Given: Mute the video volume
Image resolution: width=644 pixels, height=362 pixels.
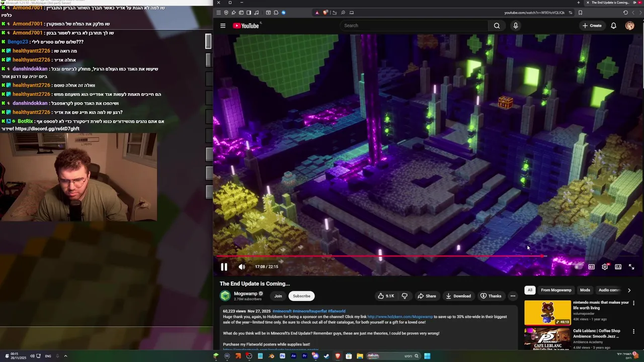Looking at the screenshot, I should pos(242,267).
